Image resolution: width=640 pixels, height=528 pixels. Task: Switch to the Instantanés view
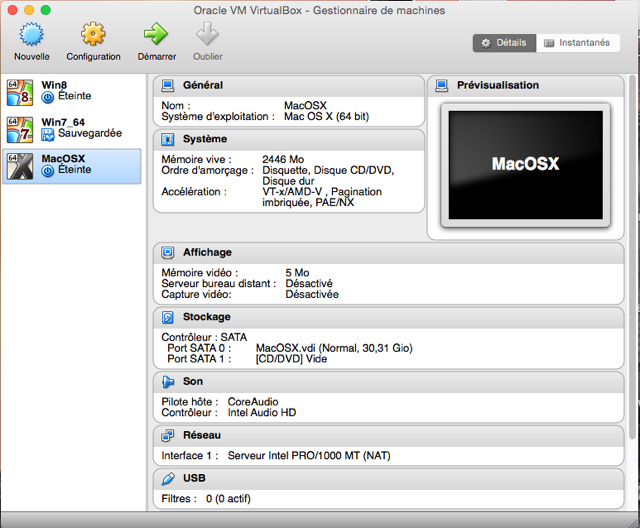578,43
